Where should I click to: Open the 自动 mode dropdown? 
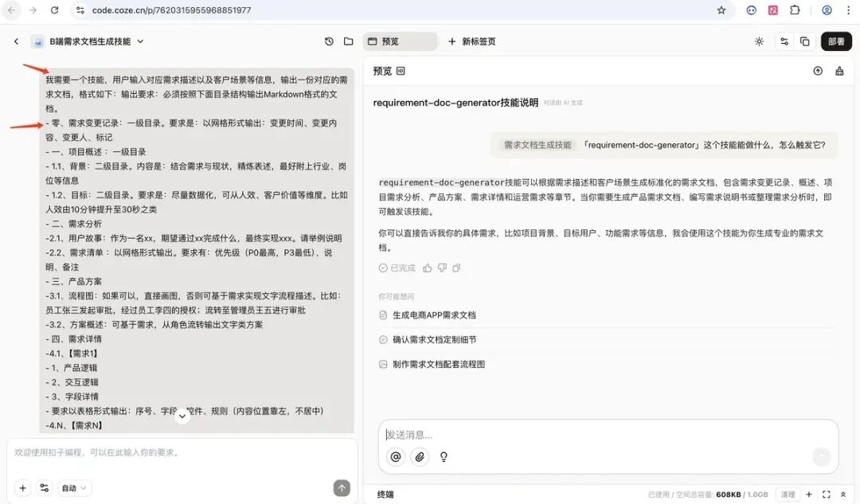(74, 487)
